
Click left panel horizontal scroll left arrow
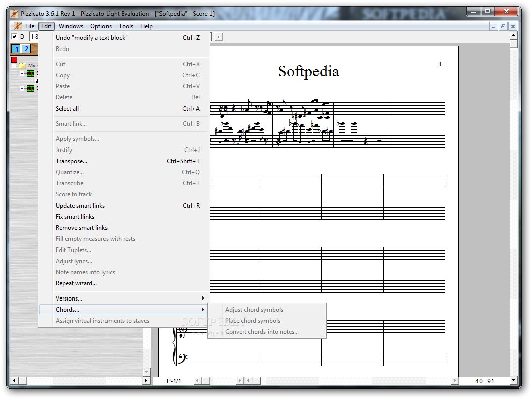[14, 381]
